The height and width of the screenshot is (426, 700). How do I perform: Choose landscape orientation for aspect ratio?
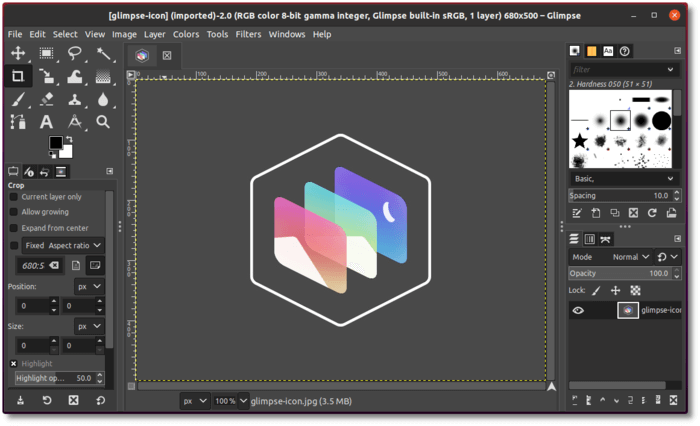point(95,265)
